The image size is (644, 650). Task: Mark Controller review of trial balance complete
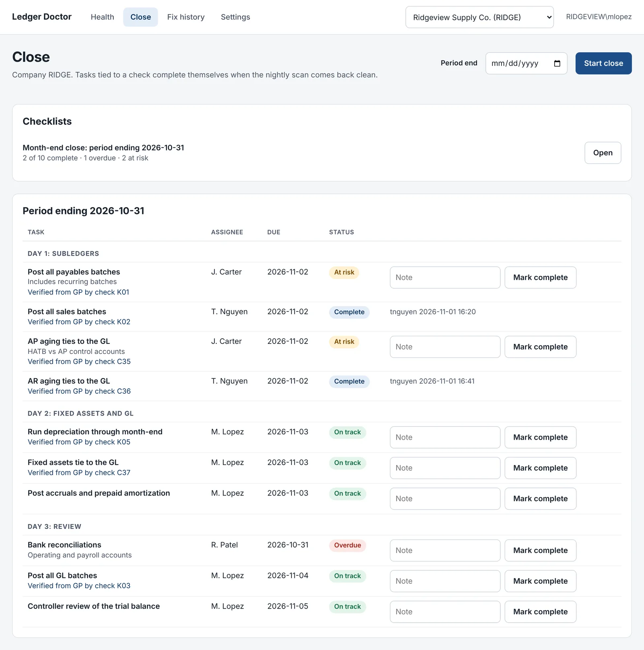(540, 612)
